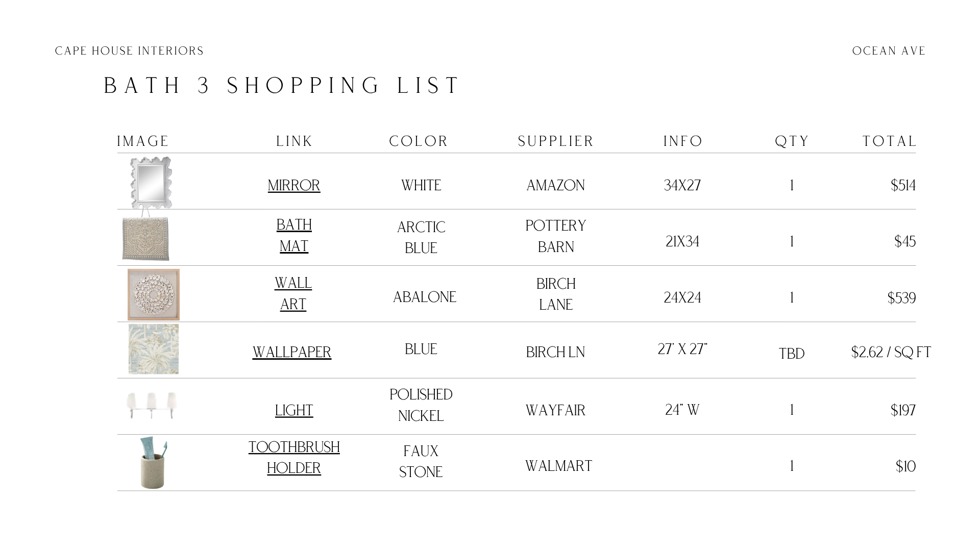Open the BATH MAT link

click(294, 235)
